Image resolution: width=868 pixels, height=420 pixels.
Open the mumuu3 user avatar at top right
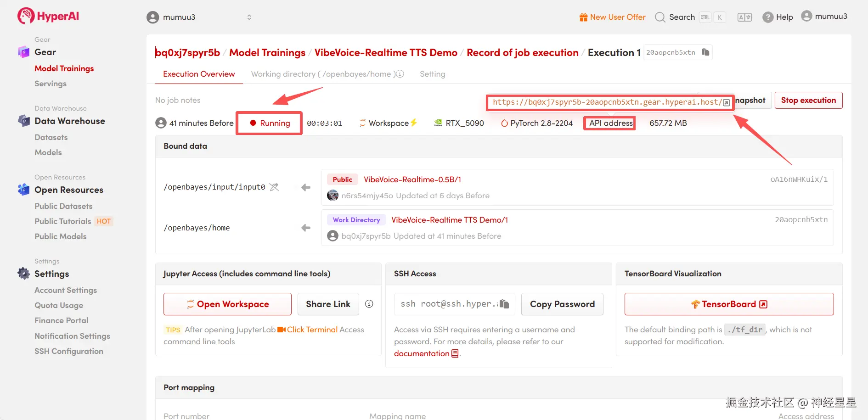pyautogui.click(x=806, y=16)
